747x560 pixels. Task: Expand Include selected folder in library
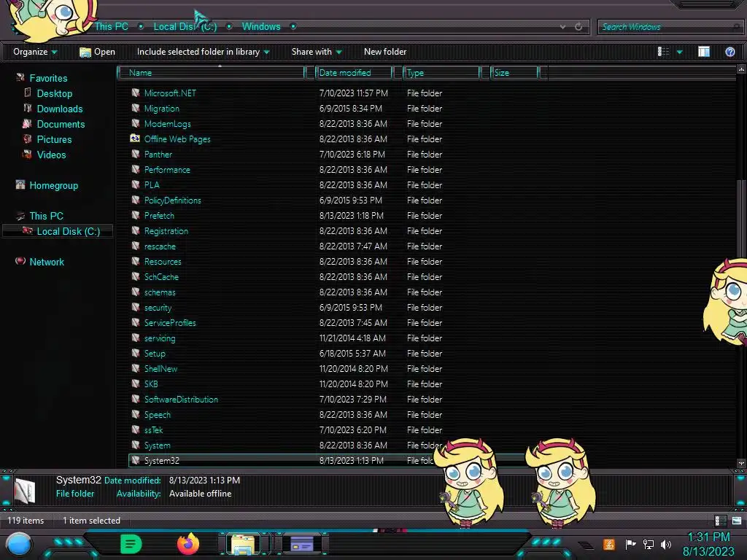pos(203,52)
